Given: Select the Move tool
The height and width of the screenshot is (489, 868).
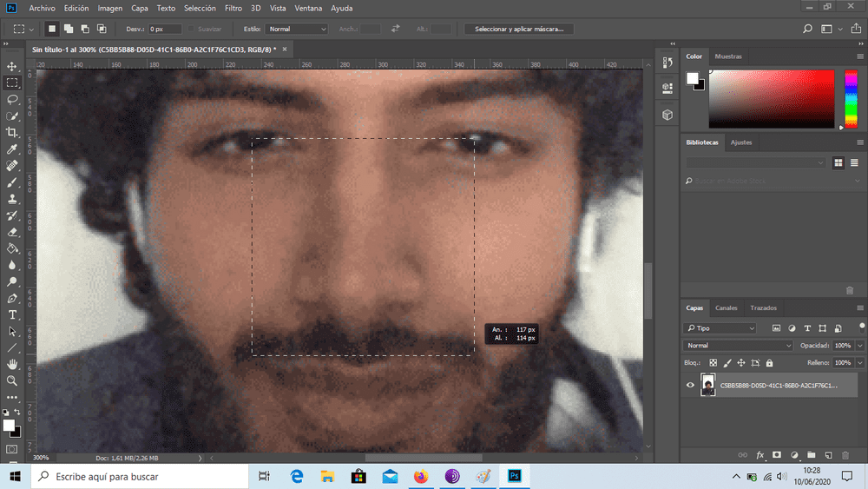Looking at the screenshot, I should click(x=11, y=67).
